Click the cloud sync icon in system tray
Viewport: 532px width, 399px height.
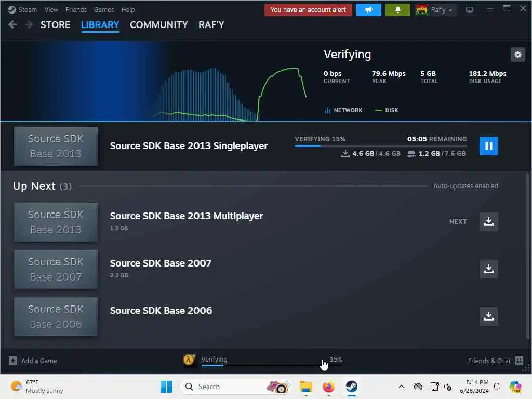[418, 387]
